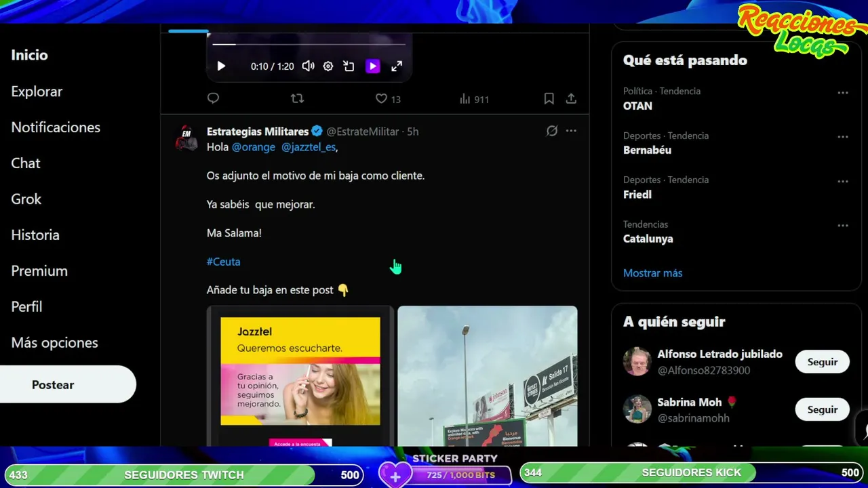Open more options for OTAN trend
The height and width of the screenshot is (488, 868).
[x=843, y=93]
